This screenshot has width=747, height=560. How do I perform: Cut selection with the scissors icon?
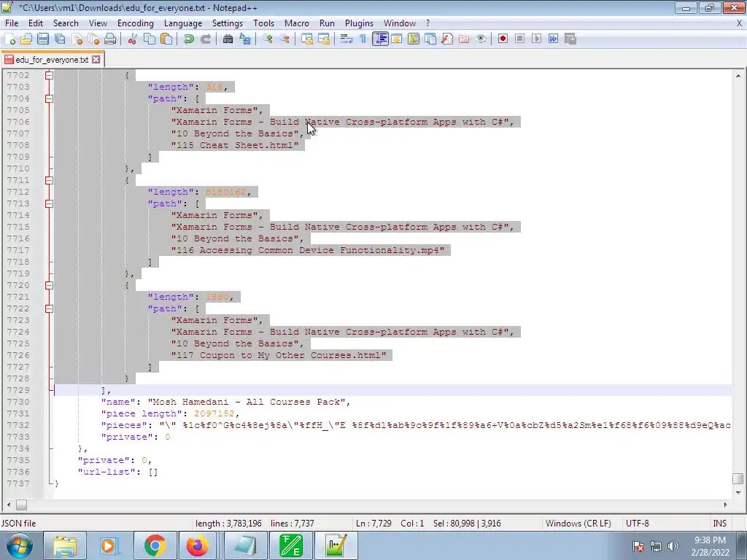(133, 39)
